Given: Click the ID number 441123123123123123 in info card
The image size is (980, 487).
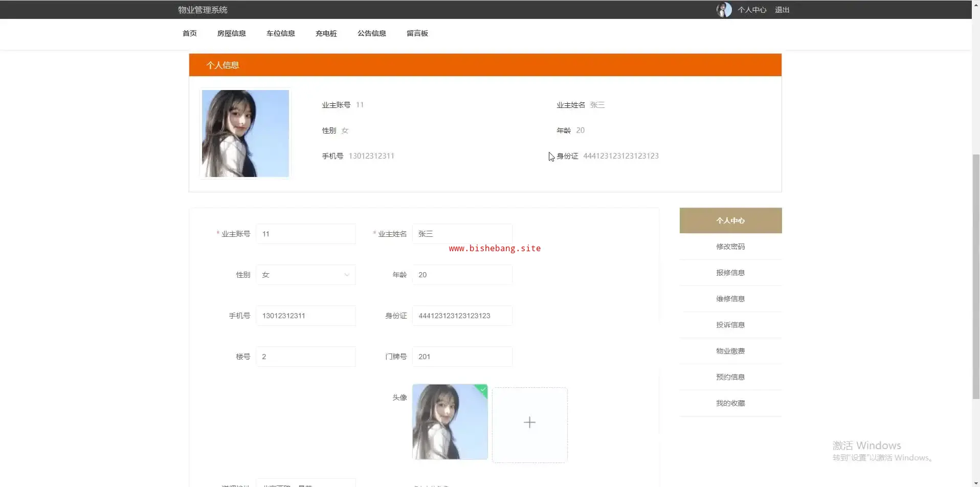Looking at the screenshot, I should pyautogui.click(x=621, y=156).
